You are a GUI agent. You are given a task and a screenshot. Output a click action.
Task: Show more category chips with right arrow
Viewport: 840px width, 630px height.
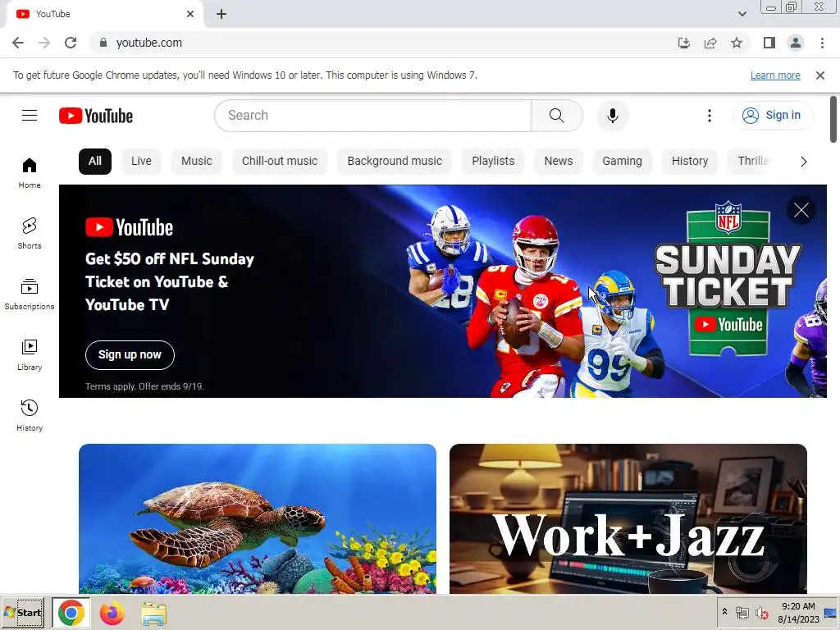[804, 162]
